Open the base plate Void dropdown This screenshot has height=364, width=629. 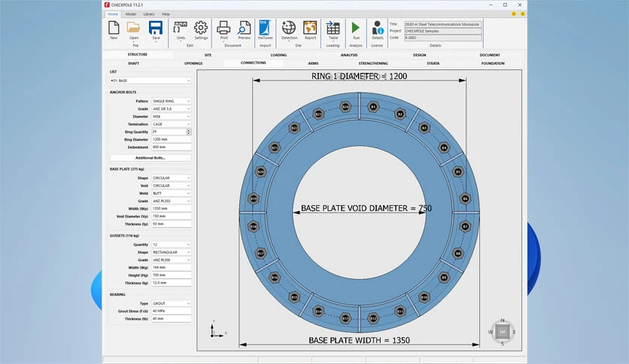pyautogui.click(x=172, y=186)
